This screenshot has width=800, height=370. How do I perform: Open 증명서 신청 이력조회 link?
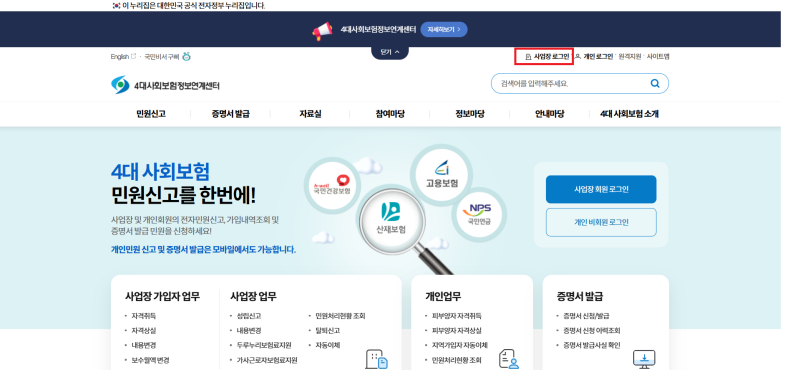tap(592, 331)
